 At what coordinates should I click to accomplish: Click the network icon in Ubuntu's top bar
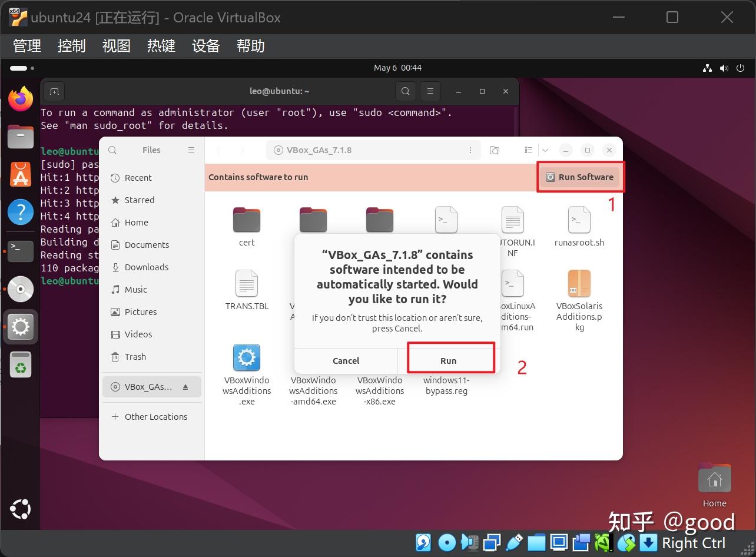tap(707, 68)
